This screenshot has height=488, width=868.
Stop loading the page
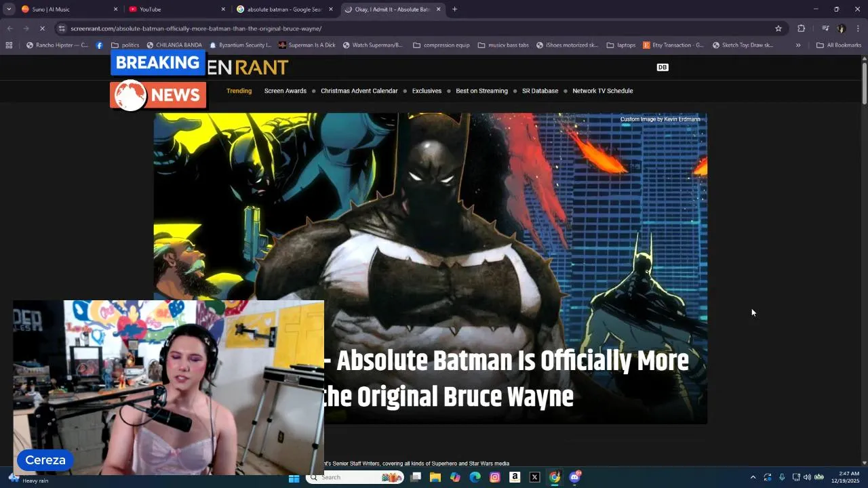tap(42, 28)
